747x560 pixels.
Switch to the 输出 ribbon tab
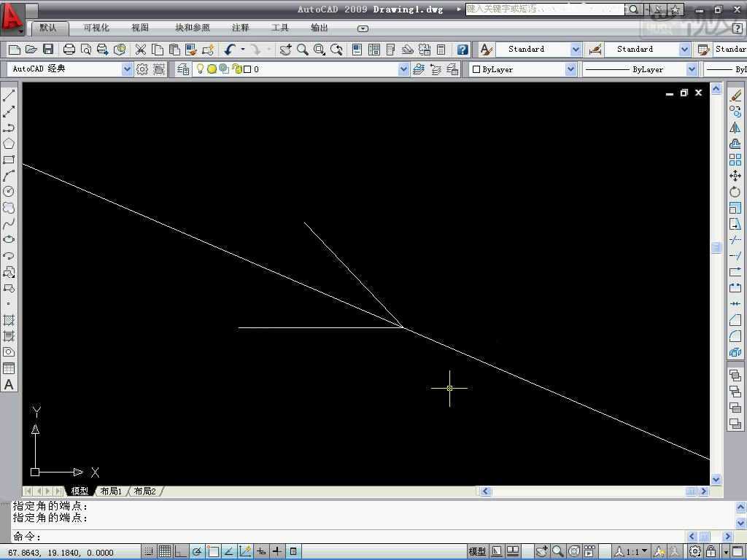tap(320, 28)
